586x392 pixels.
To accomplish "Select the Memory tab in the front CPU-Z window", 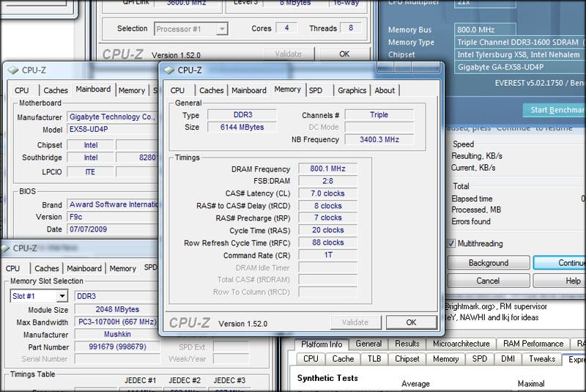I will pos(287,89).
